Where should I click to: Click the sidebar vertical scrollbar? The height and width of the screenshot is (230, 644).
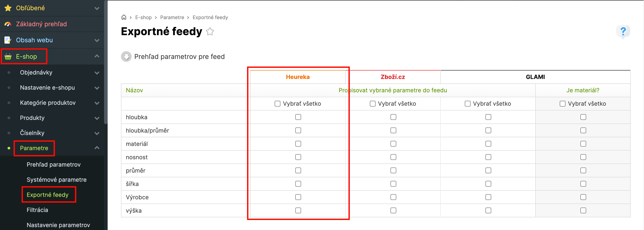[106, 63]
